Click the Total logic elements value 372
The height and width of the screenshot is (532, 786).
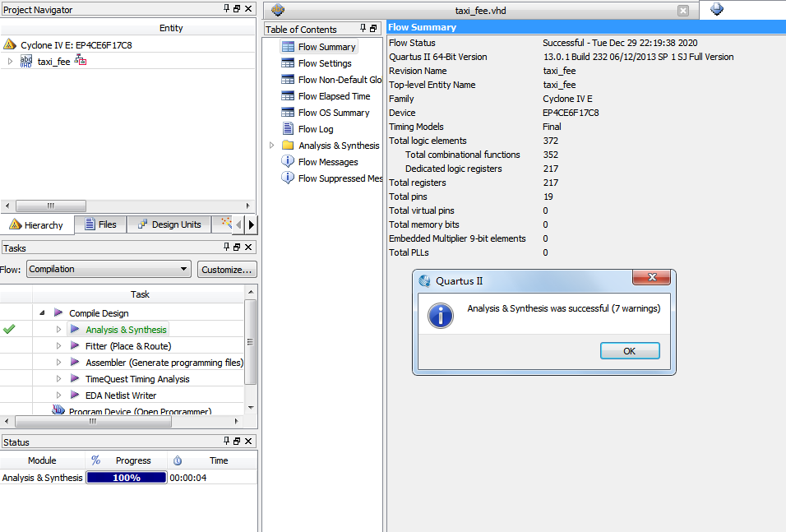click(550, 141)
